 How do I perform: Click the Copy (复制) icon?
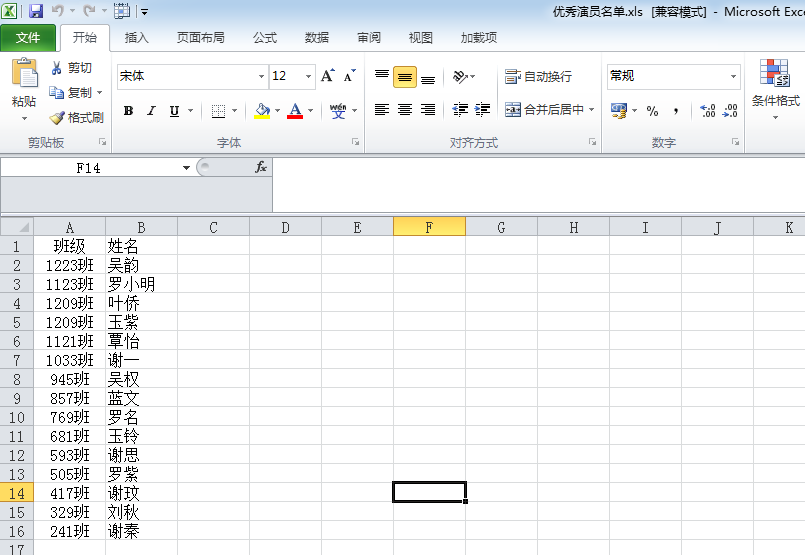56,92
